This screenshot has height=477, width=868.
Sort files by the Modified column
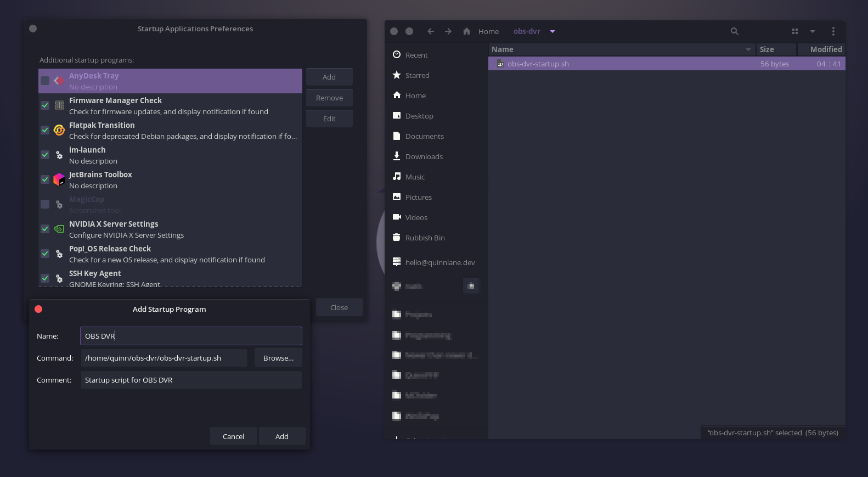(x=821, y=49)
